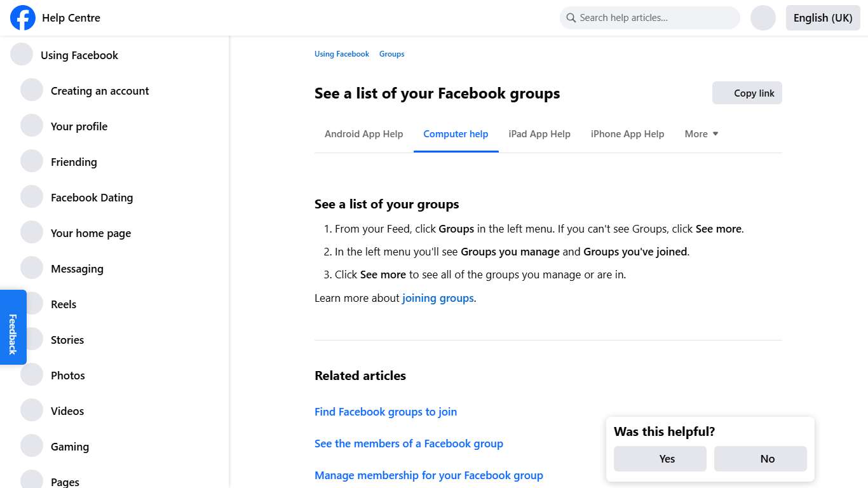The image size is (868, 488).
Task: Expand the More tabs dropdown
Action: [x=701, y=133]
